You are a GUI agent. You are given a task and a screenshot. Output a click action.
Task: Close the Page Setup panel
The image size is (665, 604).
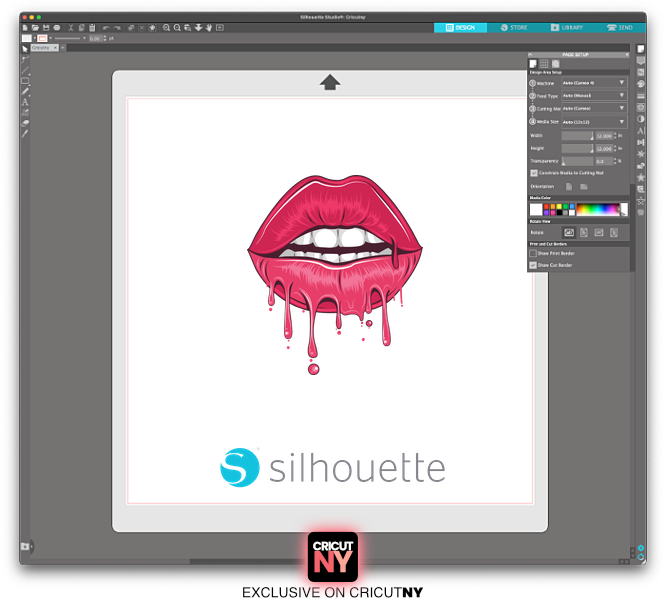pos(627,55)
